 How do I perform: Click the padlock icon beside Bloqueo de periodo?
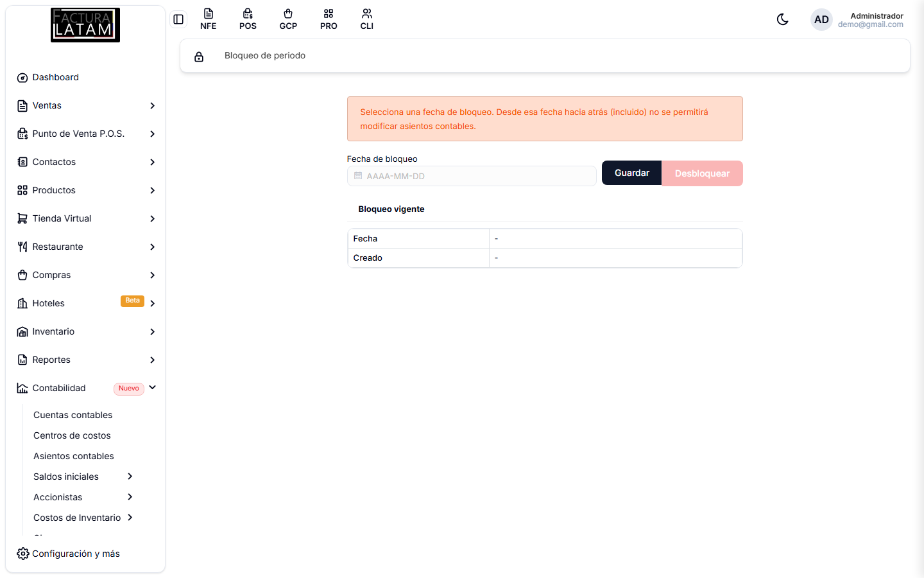(199, 57)
